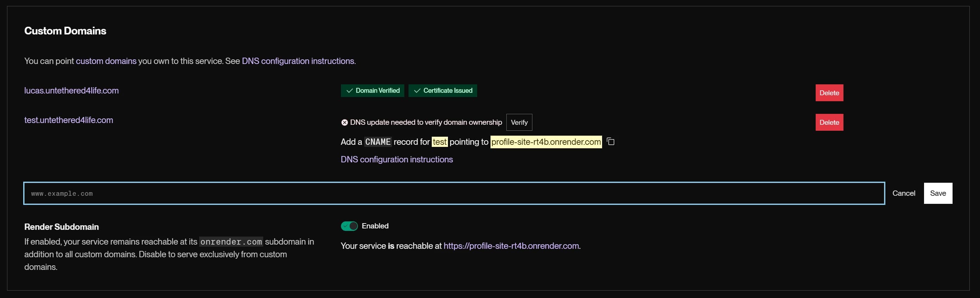Open the test.untethered4life.com link
Viewport: 980px width, 298px height.
click(69, 121)
